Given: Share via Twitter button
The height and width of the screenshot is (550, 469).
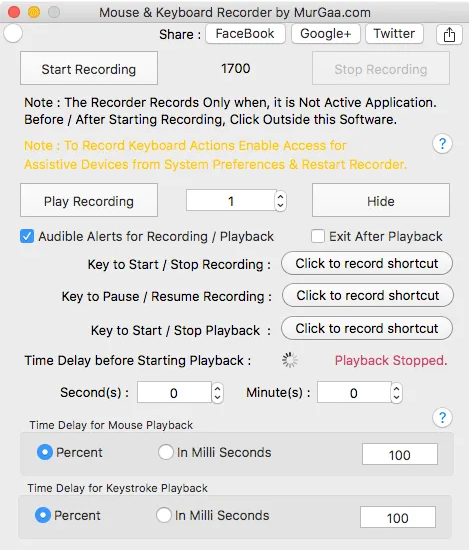Looking at the screenshot, I should point(394,34).
